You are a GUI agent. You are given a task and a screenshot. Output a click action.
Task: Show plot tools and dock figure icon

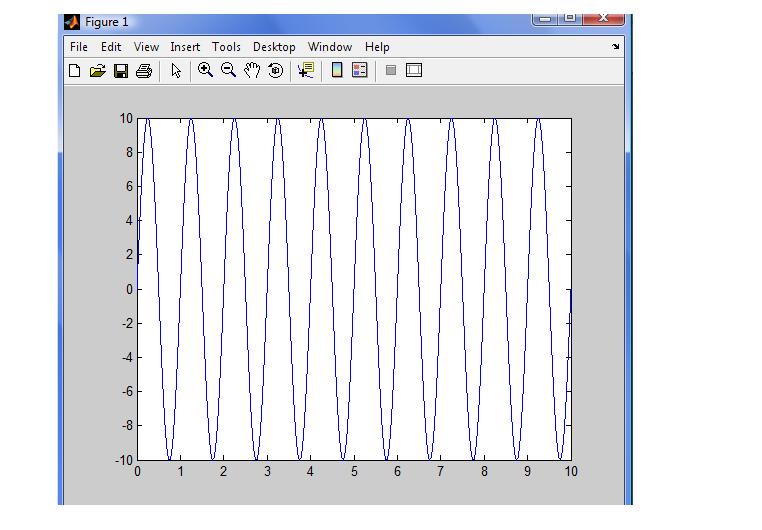pyautogui.click(x=414, y=70)
